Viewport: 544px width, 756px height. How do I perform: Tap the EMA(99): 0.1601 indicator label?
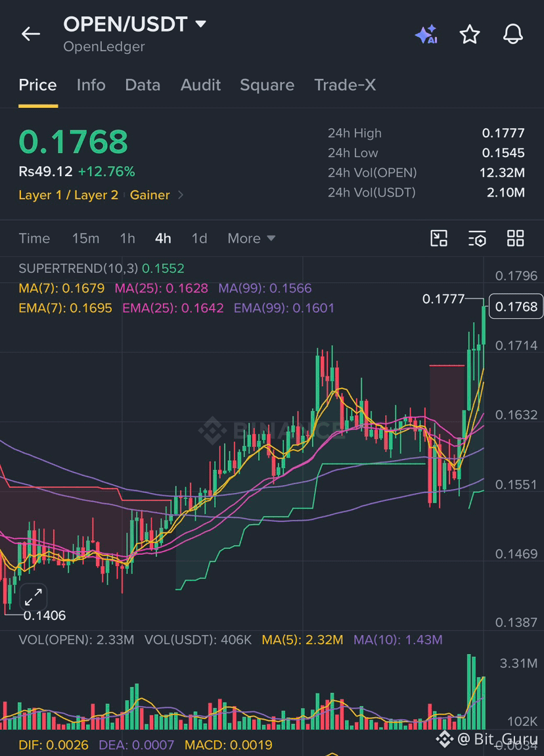284,308
